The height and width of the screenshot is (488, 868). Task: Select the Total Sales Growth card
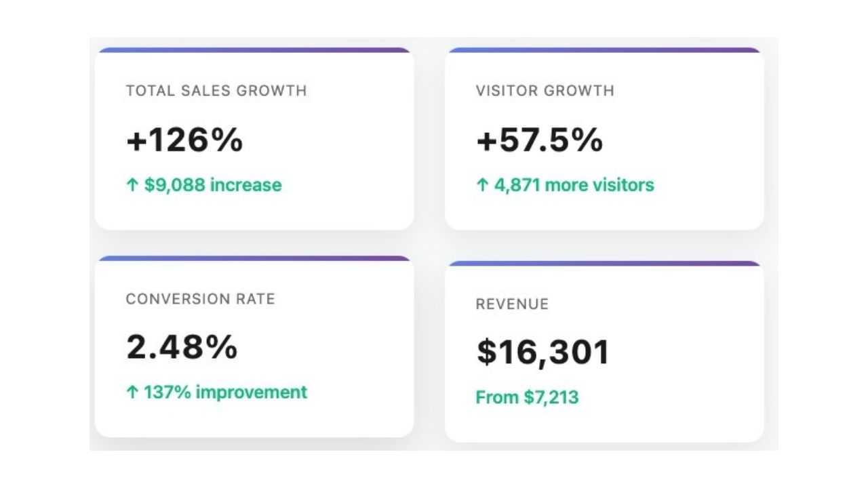(x=254, y=136)
